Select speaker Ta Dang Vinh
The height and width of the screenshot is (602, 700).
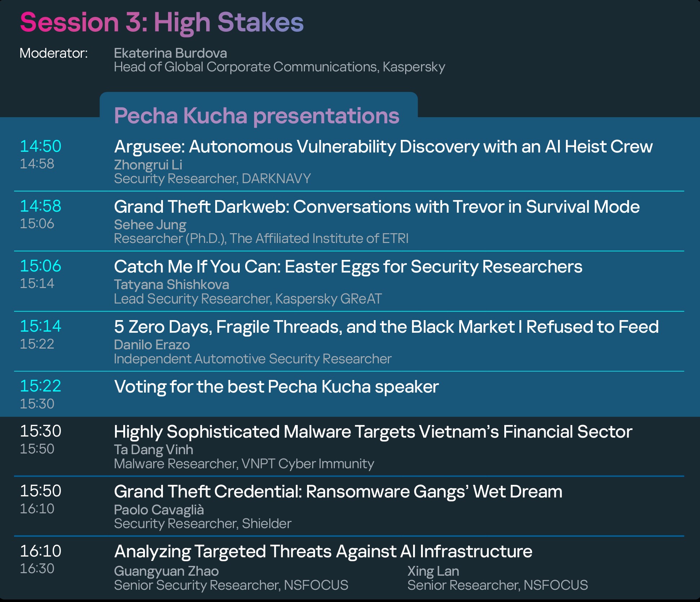(154, 450)
